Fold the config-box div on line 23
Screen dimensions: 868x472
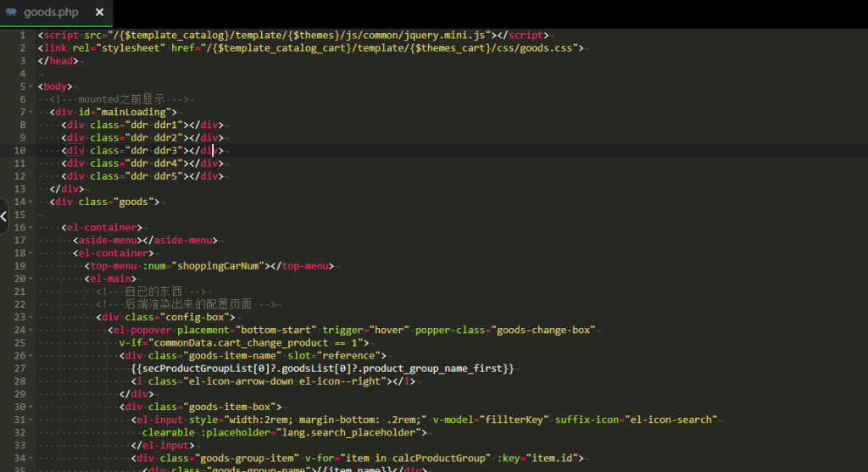point(31,317)
